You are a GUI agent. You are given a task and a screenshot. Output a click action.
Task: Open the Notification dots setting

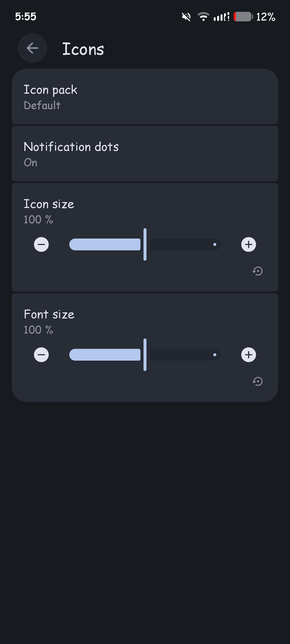coord(145,154)
